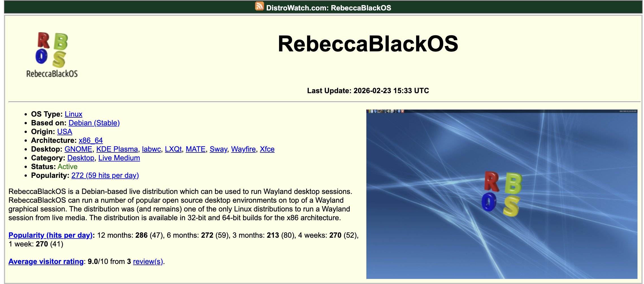Open the Popularity (hits per day) link
The image size is (644, 284).
[x=51, y=235]
